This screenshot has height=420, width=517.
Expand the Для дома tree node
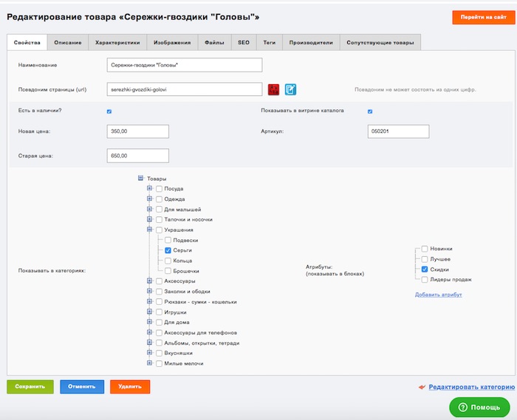(149, 322)
